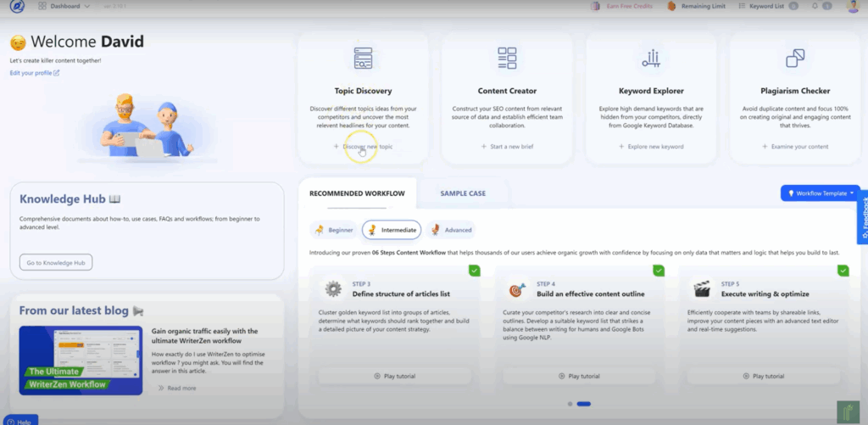Click the Content Creator icon
This screenshot has width=868, height=425.
[x=507, y=59]
